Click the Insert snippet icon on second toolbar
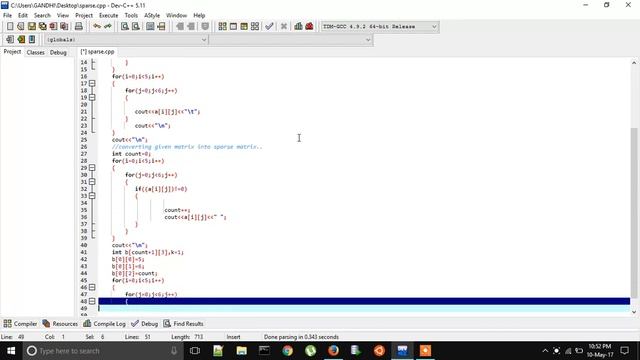 (x=10, y=40)
